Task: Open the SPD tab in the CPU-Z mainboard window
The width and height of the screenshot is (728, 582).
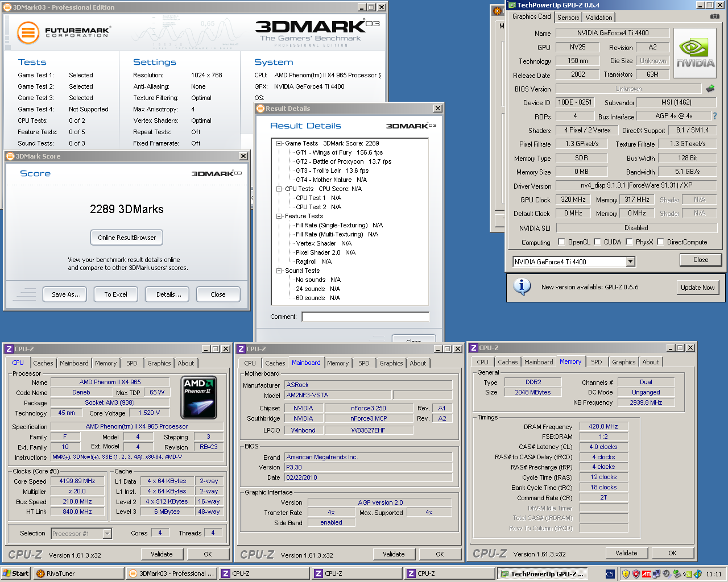Action: point(364,363)
